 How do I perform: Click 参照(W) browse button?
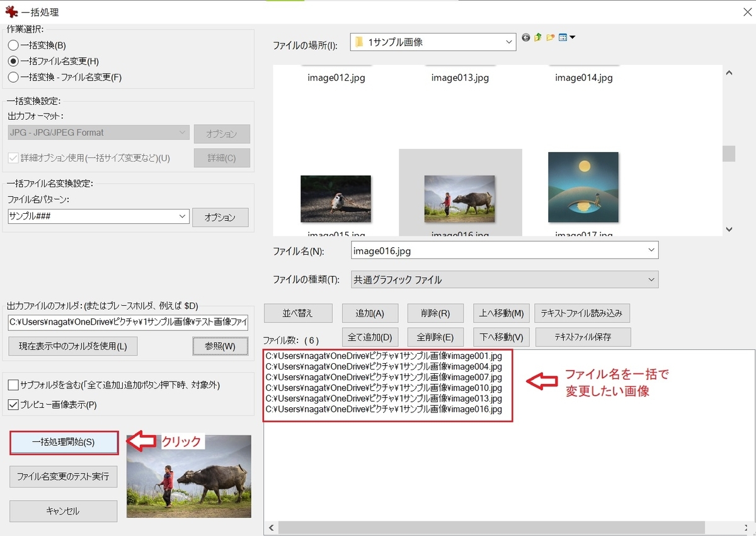pyautogui.click(x=220, y=346)
